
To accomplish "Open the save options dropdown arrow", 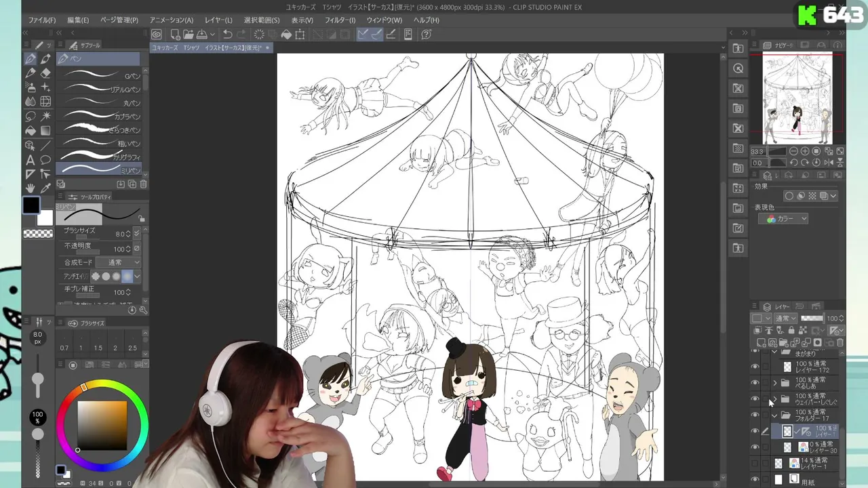I will click(x=212, y=34).
